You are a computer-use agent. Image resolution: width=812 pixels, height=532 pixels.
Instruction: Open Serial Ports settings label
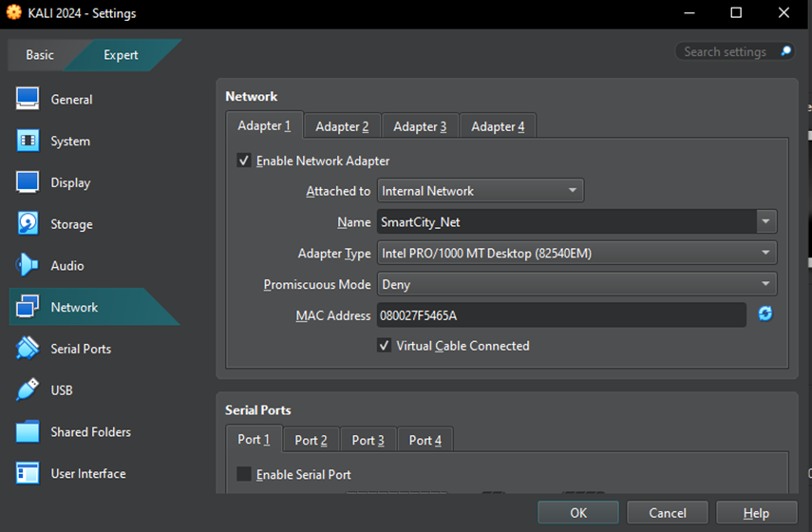(81, 349)
